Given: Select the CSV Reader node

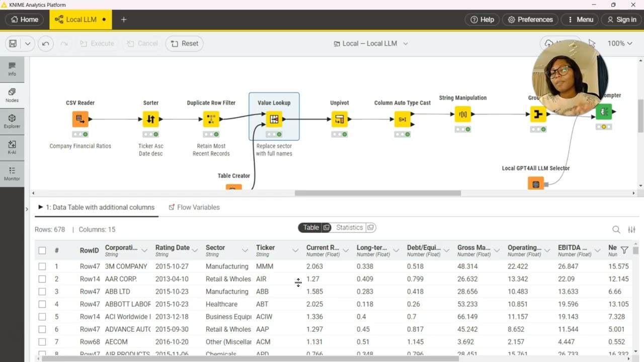Looking at the screenshot, I should (80, 119).
